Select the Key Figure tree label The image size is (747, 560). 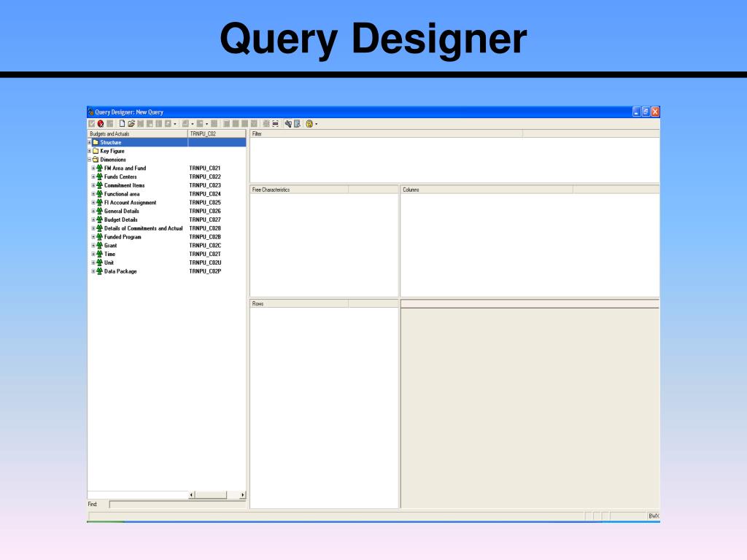tap(112, 151)
